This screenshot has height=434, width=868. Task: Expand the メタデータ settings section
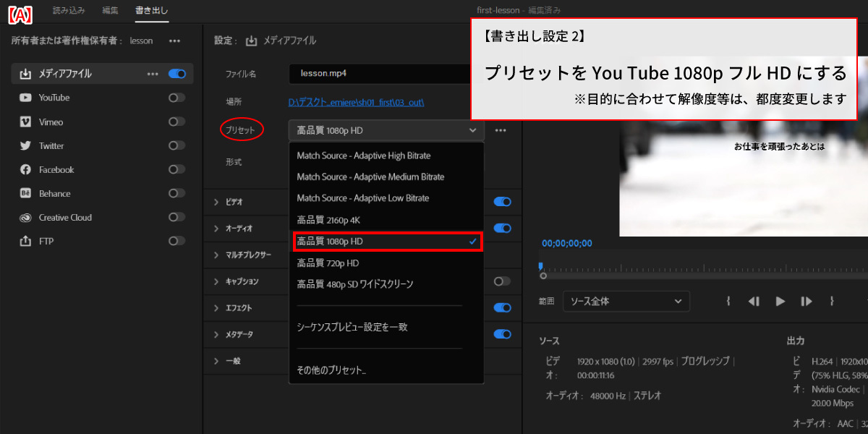(216, 334)
